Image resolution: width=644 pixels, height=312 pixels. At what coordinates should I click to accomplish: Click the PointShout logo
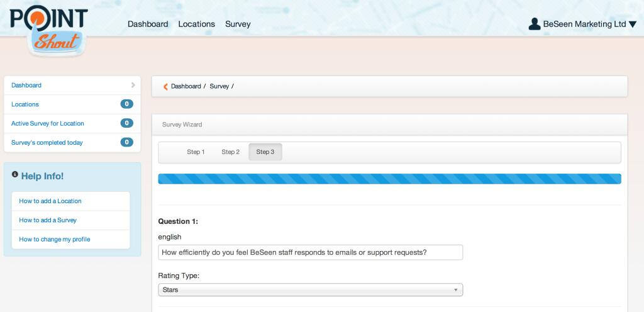[x=48, y=30]
